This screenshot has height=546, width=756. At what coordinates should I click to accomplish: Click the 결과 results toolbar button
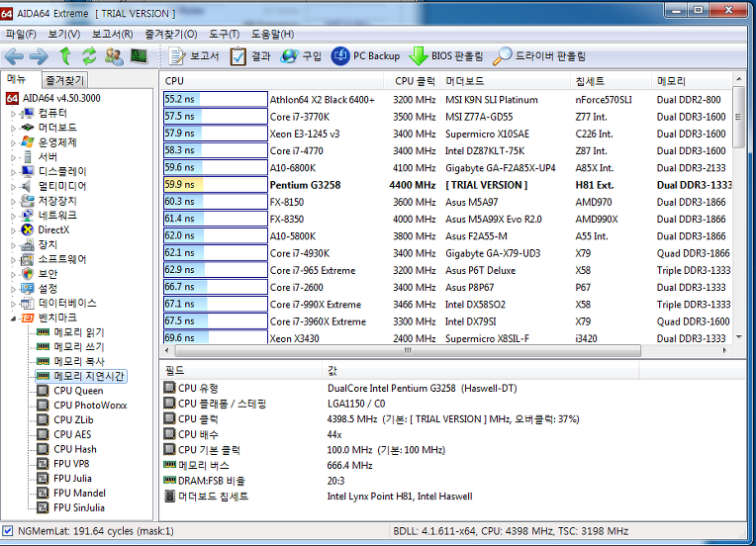250,56
